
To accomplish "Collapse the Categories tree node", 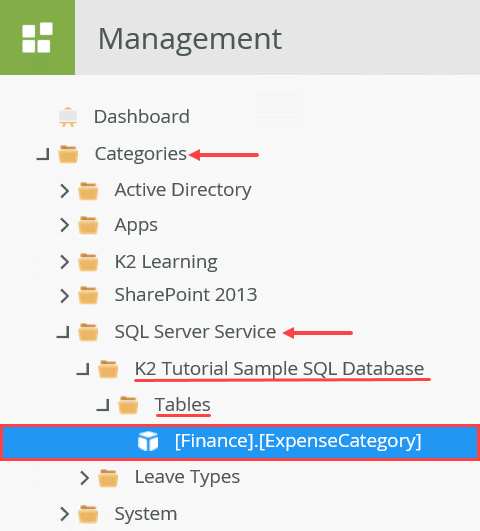I will tap(43, 154).
